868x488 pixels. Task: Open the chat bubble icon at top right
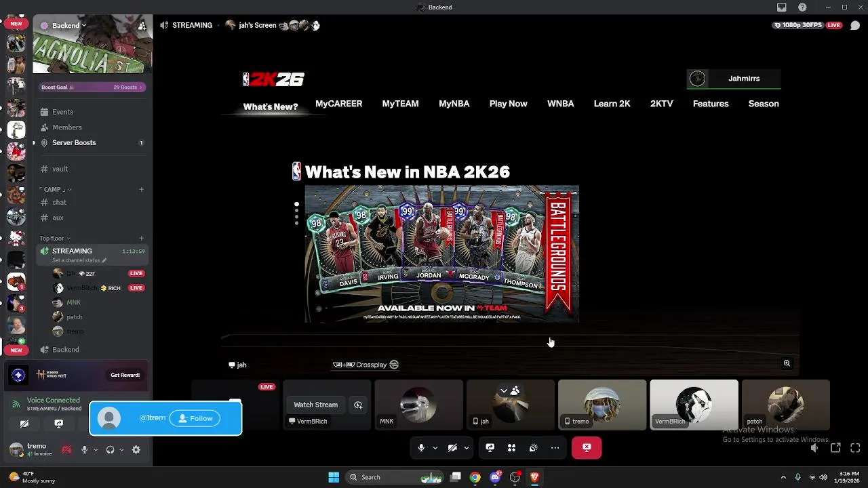click(x=855, y=25)
